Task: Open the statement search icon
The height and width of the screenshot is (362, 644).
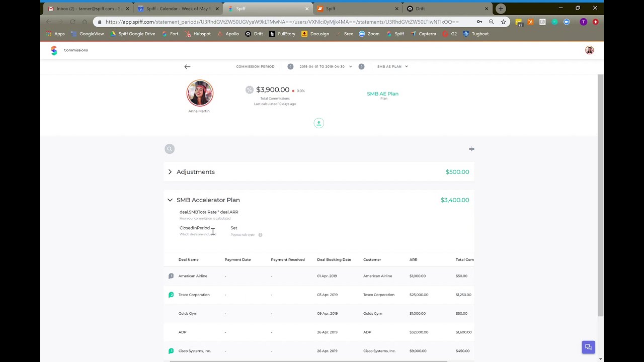Action: pyautogui.click(x=170, y=149)
